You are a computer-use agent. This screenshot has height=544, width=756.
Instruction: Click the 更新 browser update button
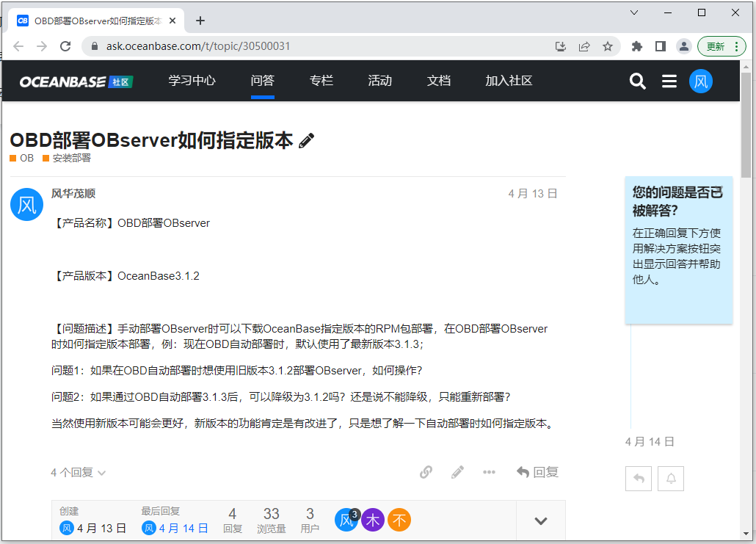click(722, 46)
